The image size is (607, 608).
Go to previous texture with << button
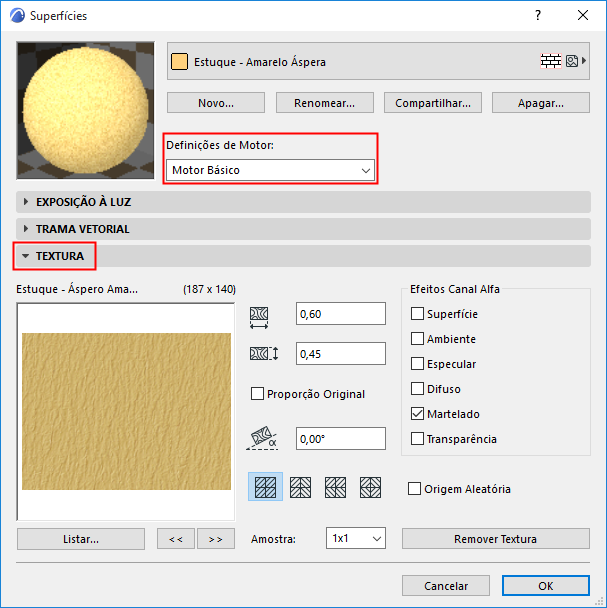pos(176,539)
